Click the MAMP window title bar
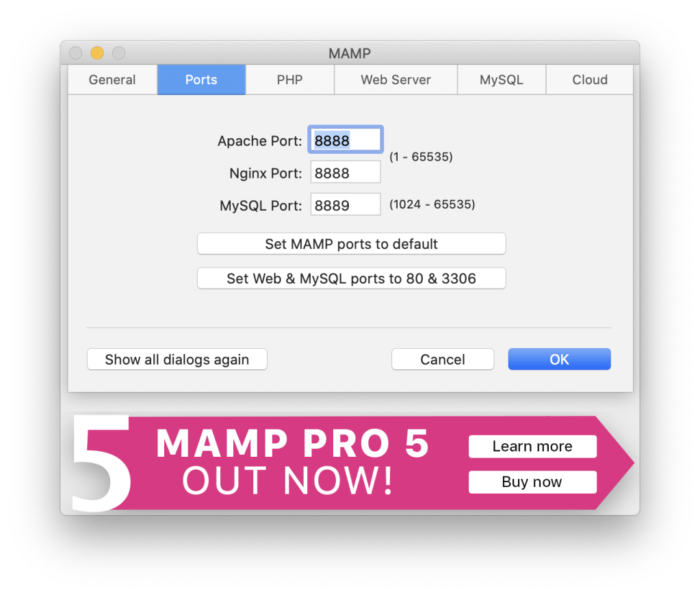The image size is (700, 595). click(x=350, y=53)
